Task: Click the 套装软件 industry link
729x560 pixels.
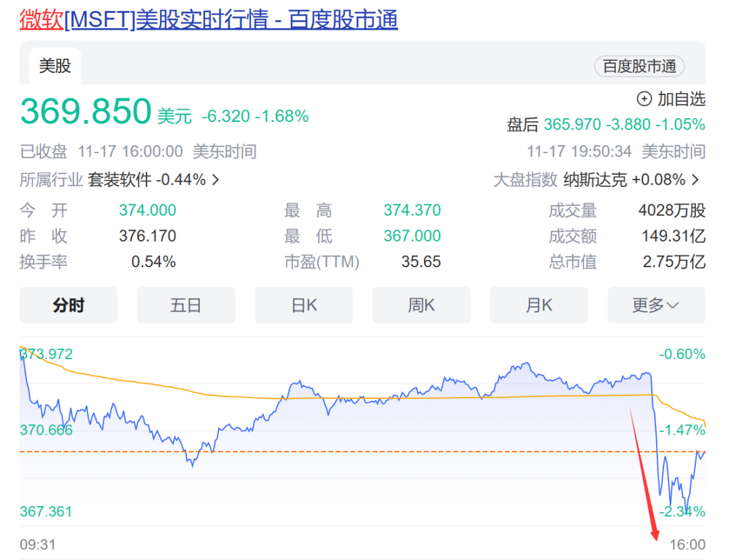Action: click(120, 179)
